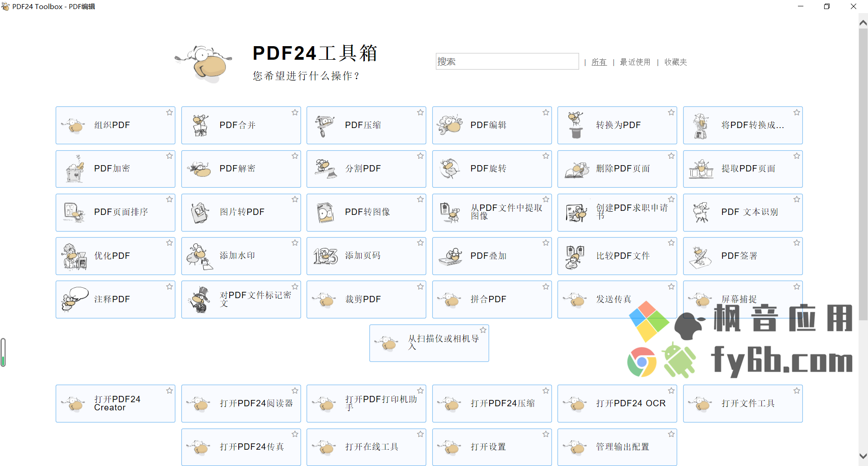Click the PDF24 sheep logo
The width and height of the screenshot is (868, 466).
tap(204, 63)
